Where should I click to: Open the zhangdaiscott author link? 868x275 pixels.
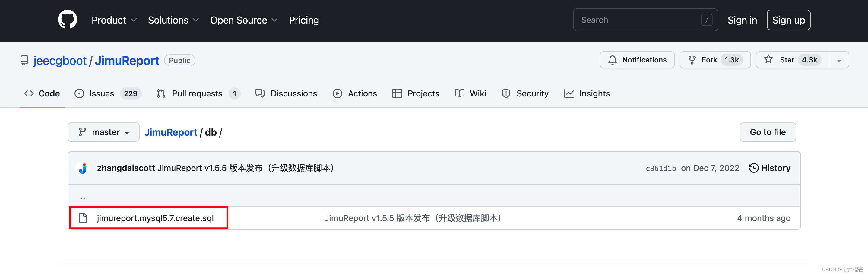pos(126,168)
